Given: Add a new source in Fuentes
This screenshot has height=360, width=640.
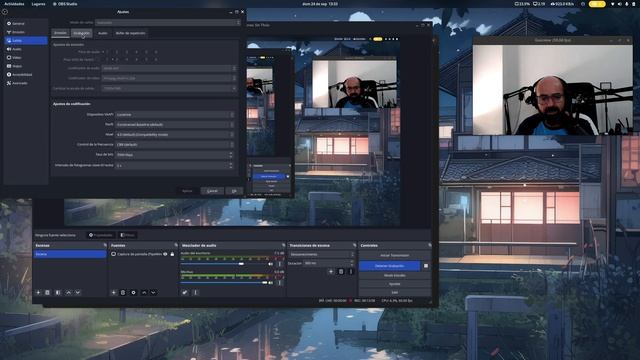Looking at the screenshot, I should pos(113,293).
